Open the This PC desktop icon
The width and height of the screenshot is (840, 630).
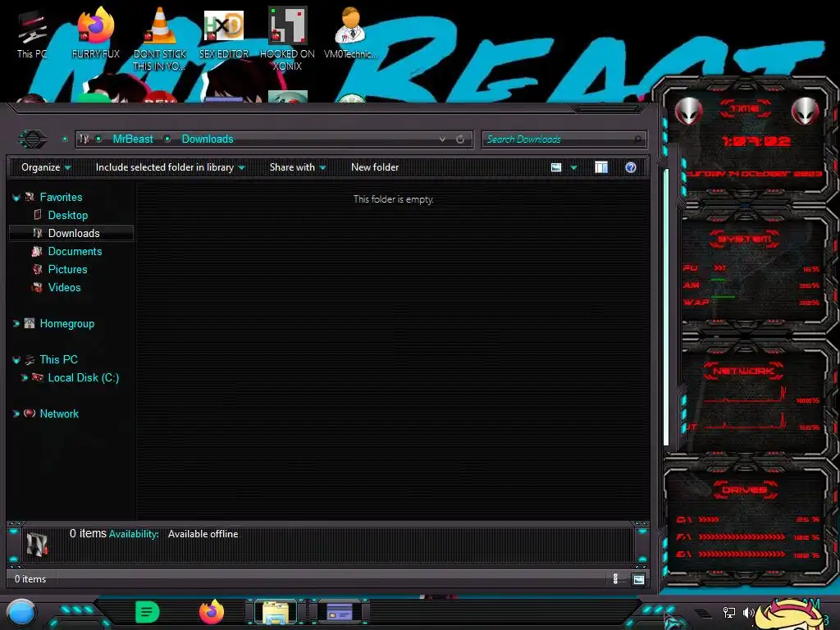click(x=32, y=34)
